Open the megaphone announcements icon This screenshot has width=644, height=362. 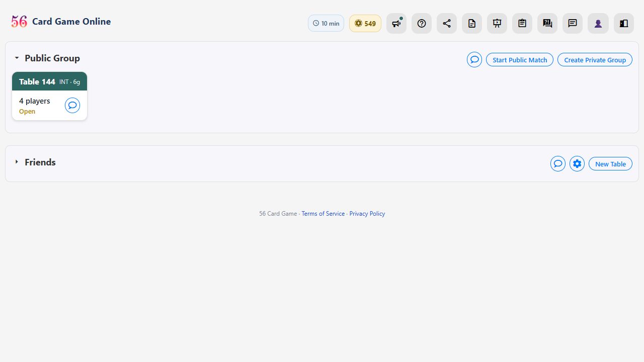tap(396, 23)
